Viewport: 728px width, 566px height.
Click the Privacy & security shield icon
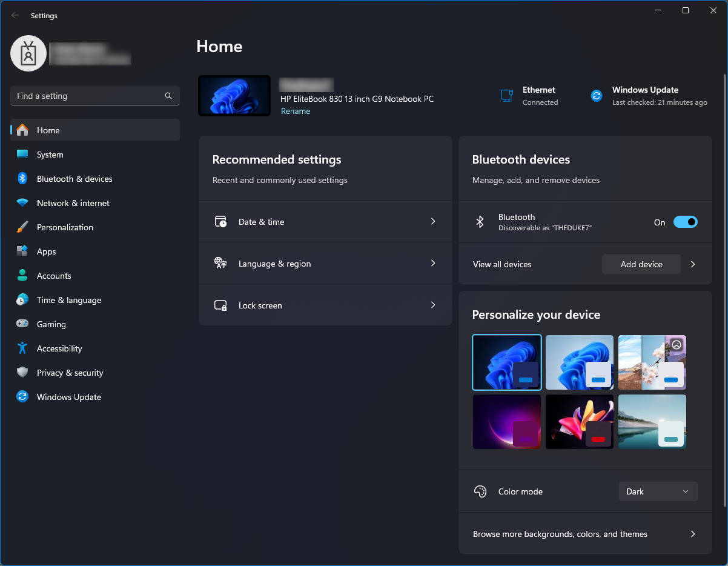22,373
